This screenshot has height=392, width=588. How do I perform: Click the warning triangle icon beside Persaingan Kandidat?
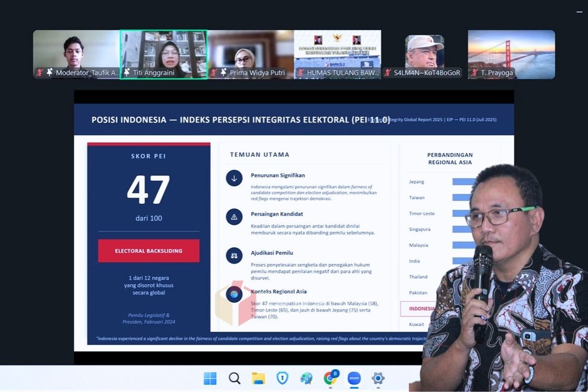point(234,217)
